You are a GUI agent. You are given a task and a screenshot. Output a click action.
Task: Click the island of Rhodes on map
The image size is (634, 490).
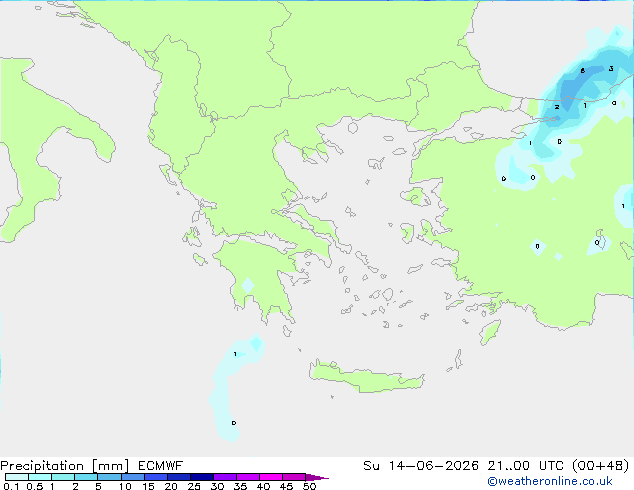[490, 332]
